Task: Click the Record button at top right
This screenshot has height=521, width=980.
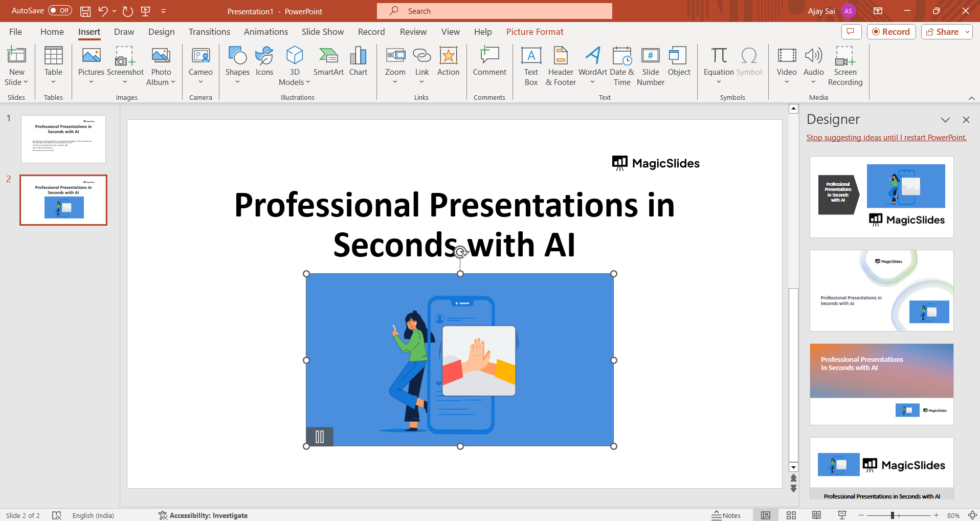Action: (x=892, y=32)
